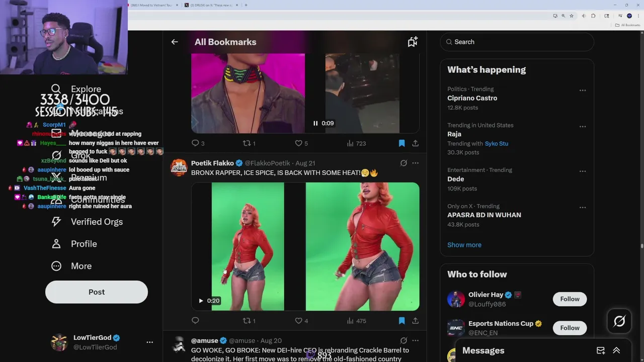
Task: Remove bookmark on the top video post
Action: coord(401,143)
